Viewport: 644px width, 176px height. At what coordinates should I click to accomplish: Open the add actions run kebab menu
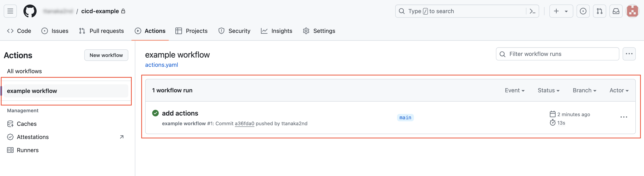(624, 117)
